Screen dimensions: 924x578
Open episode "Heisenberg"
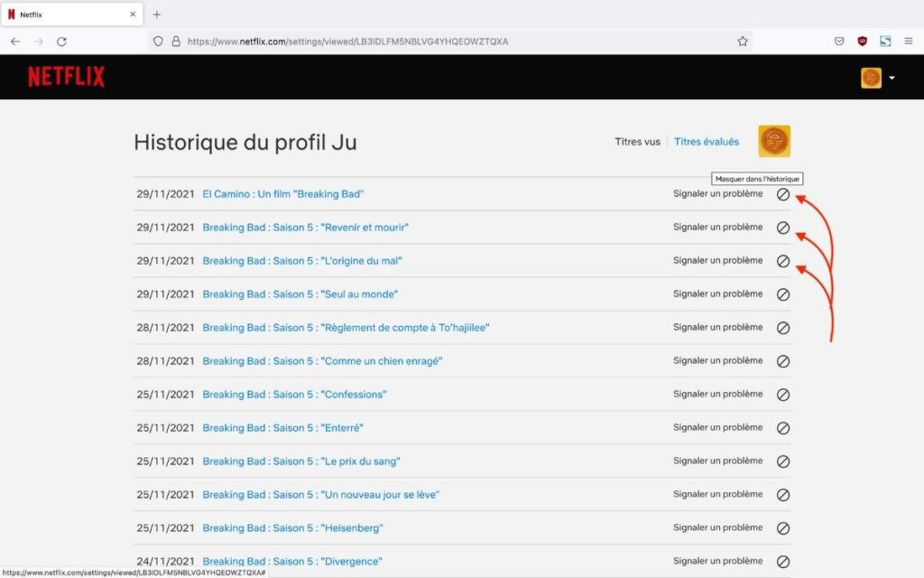tap(293, 528)
